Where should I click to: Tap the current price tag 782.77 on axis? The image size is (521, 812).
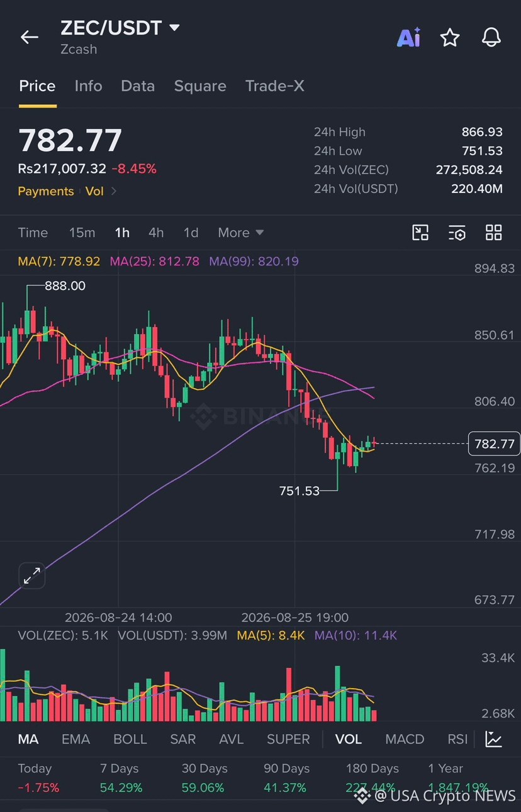(495, 444)
